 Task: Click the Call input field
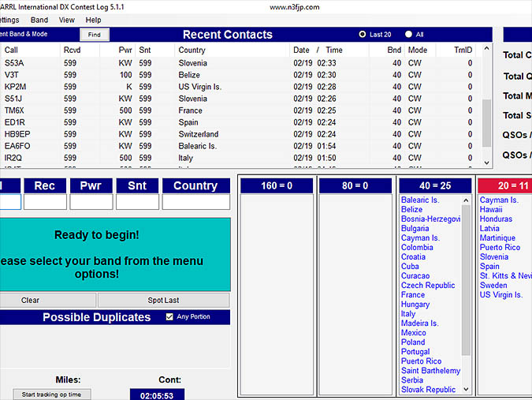[x=10, y=202]
